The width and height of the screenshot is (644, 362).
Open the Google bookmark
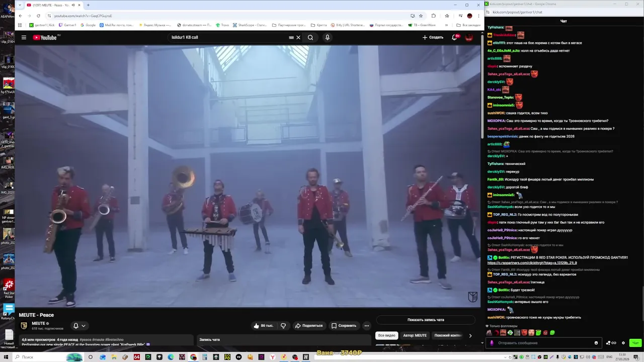point(88,25)
